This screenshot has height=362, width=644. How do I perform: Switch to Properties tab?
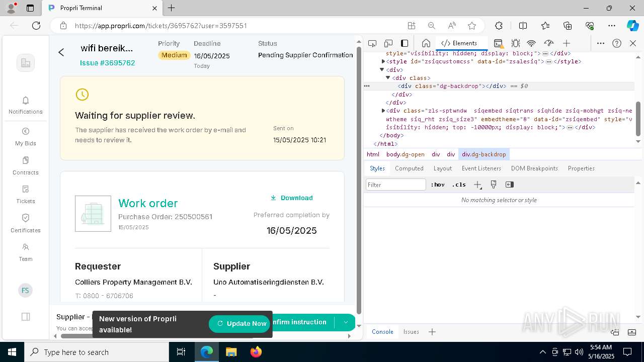click(581, 168)
